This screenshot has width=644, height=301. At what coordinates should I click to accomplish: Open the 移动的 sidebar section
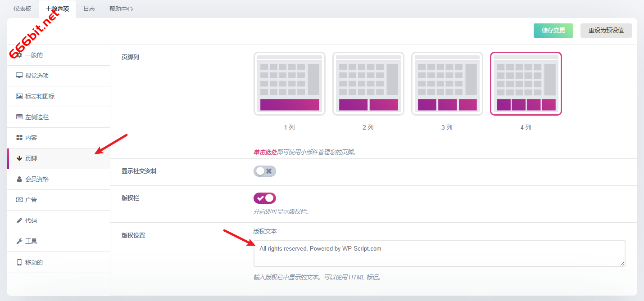[x=59, y=262]
